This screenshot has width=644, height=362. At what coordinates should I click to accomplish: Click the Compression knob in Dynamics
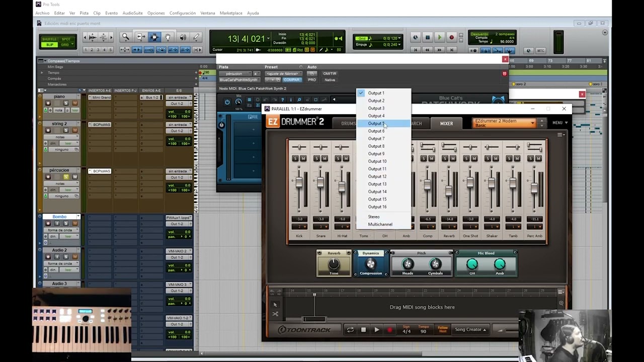point(371,264)
